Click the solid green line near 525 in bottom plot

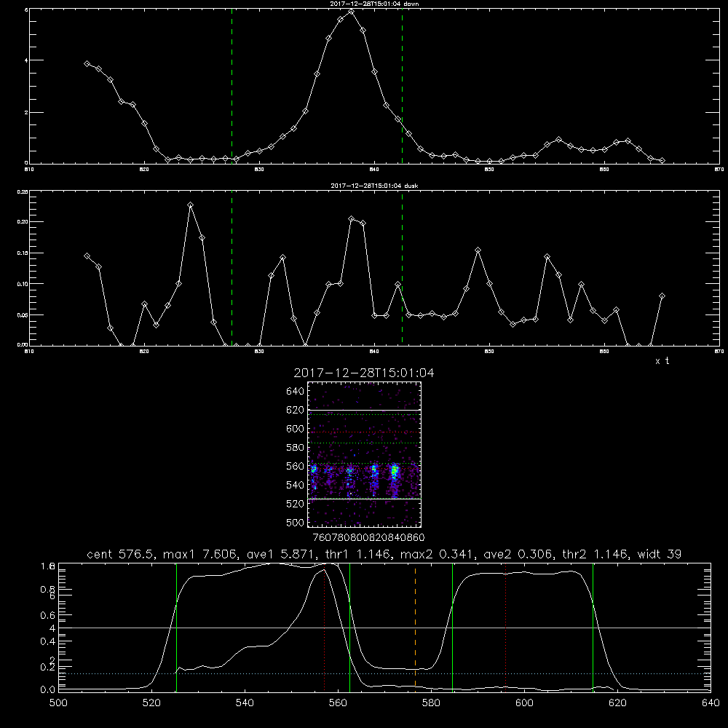click(176, 627)
